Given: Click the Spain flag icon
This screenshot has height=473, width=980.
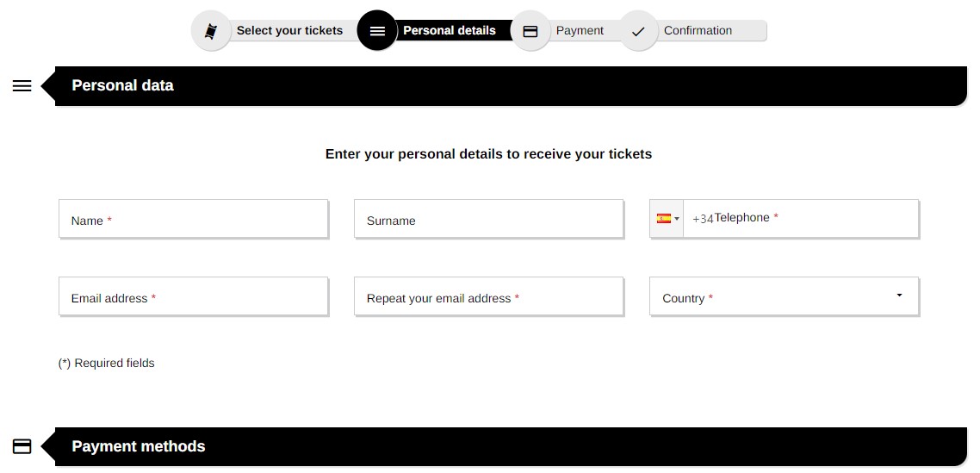Looking at the screenshot, I should pyautogui.click(x=664, y=218).
